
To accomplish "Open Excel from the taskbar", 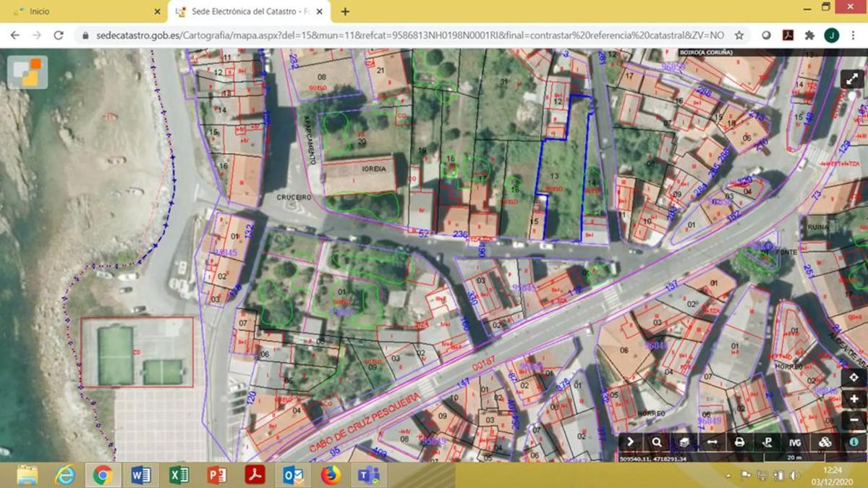I will tap(179, 475).
